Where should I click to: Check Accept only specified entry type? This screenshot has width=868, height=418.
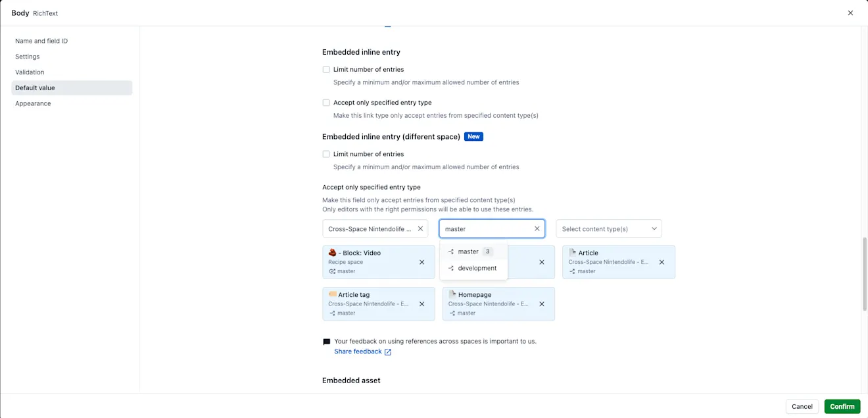point(326,103)
